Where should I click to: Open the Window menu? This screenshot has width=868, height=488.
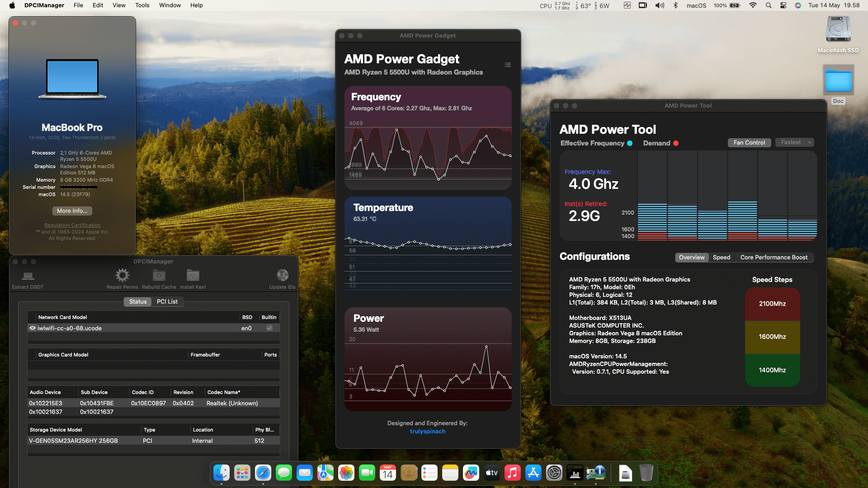(x=170, y=5)
